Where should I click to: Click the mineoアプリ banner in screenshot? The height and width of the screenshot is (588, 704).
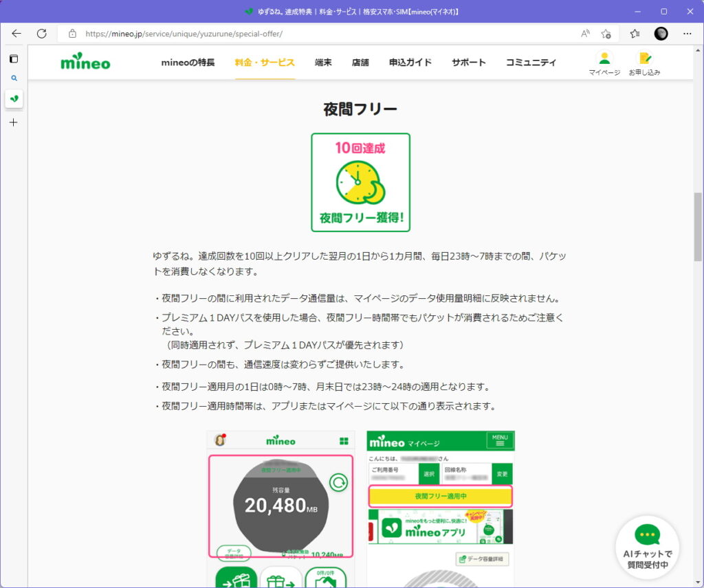pos(441,527)
